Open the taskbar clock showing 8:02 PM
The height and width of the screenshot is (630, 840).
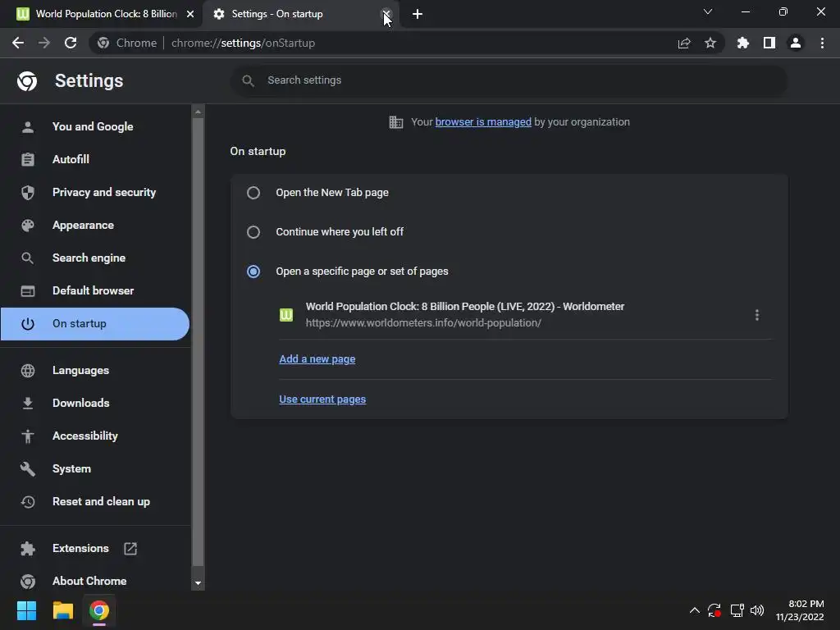[801, 610]
